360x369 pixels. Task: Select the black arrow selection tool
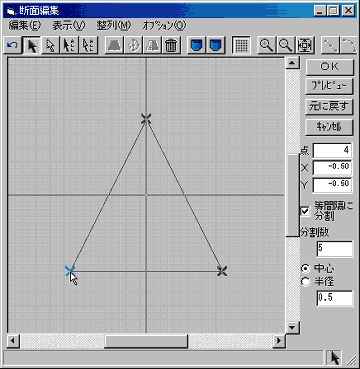pyautogui.click(x=32, y=45)
